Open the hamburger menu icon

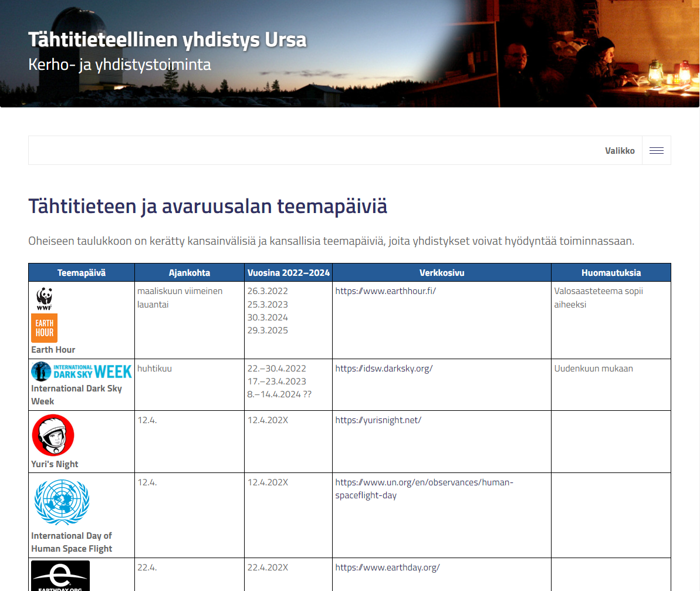[x=656, y=151]
